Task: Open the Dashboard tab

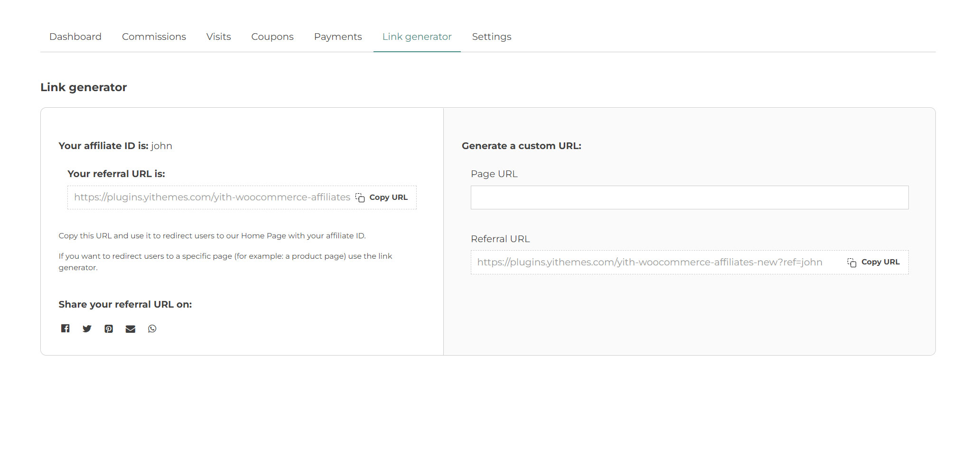Action: (75, 37)
